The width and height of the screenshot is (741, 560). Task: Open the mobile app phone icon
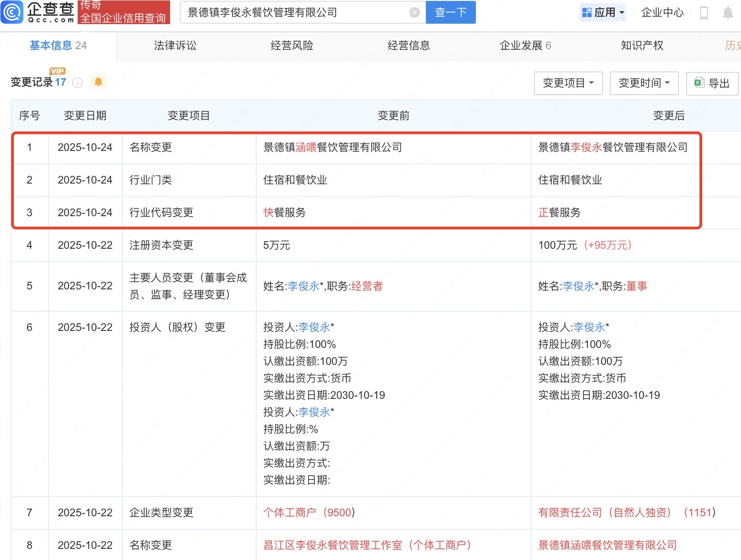coord(704,13)
